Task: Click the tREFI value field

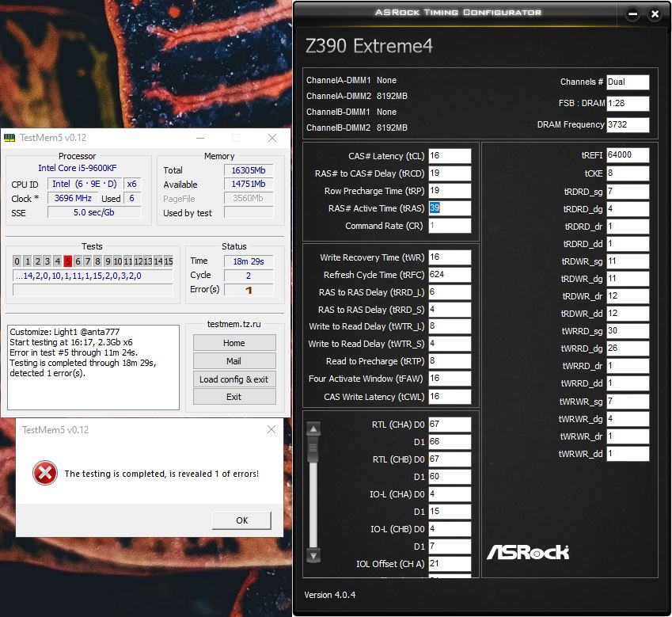Action: 628,155
